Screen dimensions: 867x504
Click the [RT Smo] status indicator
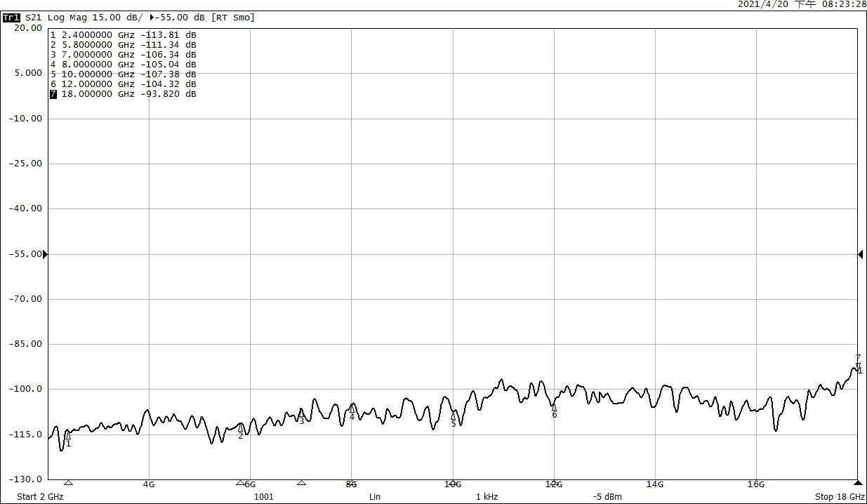coord(233,18)
